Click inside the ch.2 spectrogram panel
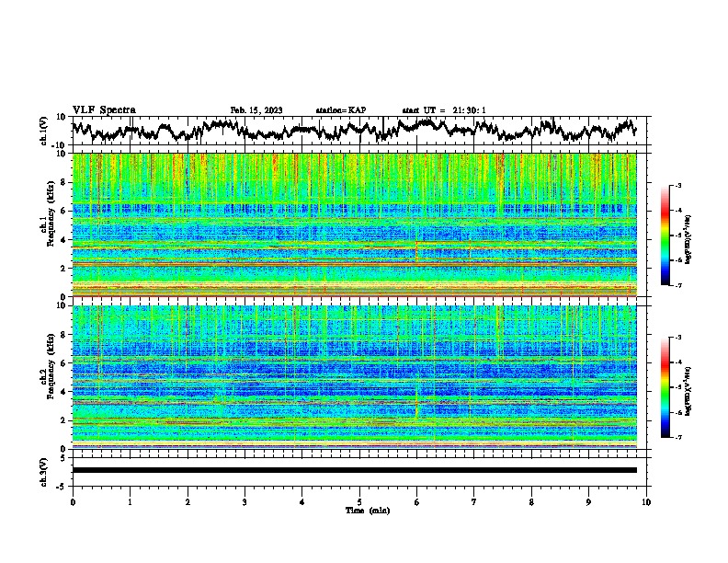Screen dimensions: 728x563 354,377
